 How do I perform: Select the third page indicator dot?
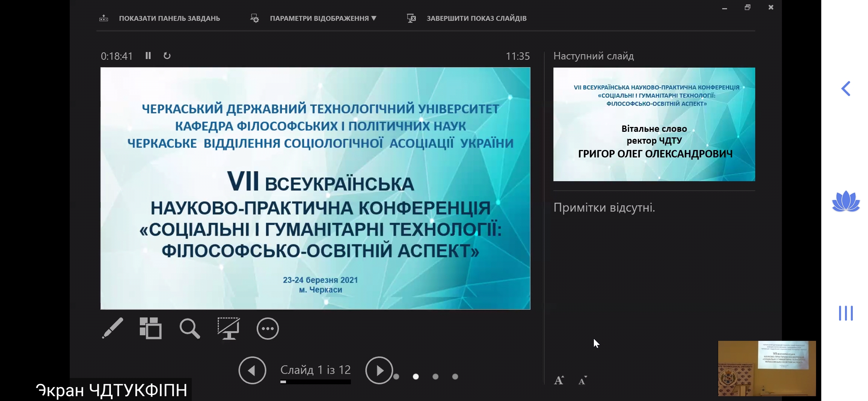click(x=435, y=376)
